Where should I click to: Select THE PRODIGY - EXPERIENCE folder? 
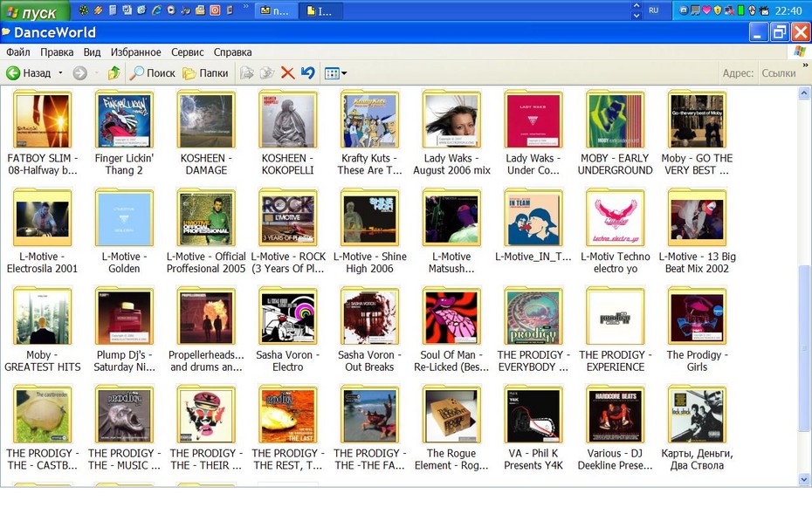(x=616, y=330)
